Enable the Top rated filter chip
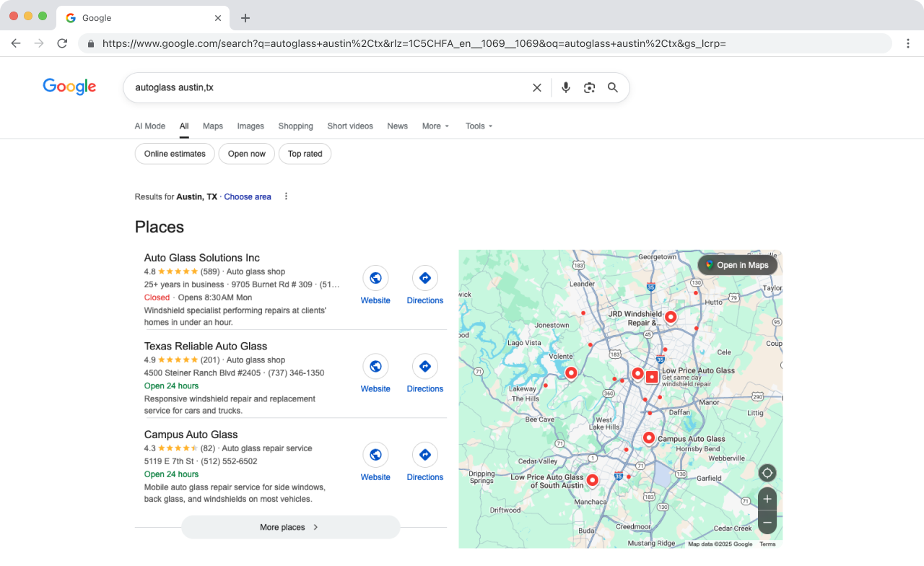Viewport: 924px width, 566px height. (x=305, y=154)
